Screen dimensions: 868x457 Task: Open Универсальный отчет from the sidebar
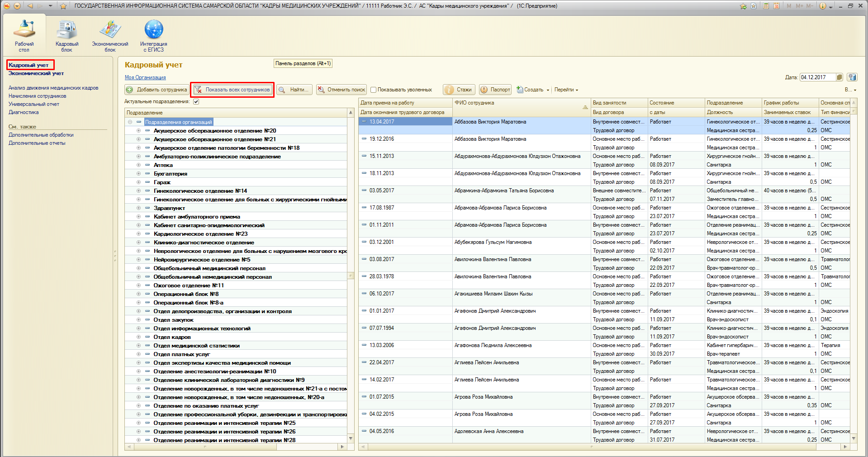tap(34, 104)
